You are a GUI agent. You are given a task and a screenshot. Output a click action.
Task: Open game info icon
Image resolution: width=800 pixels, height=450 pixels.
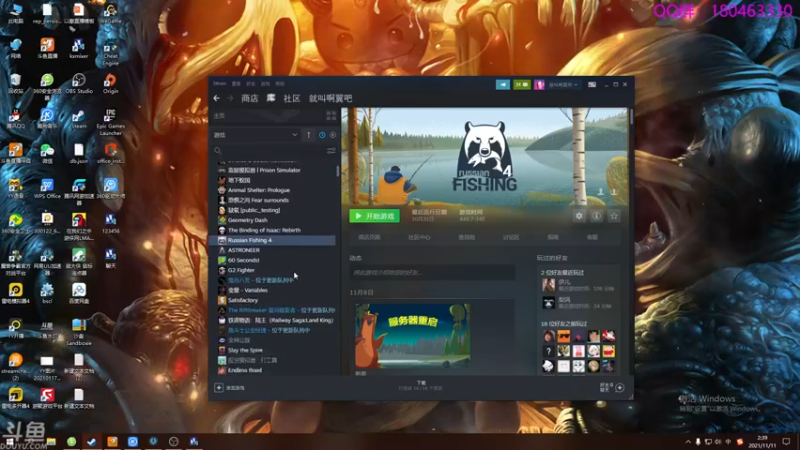point(596,216)
